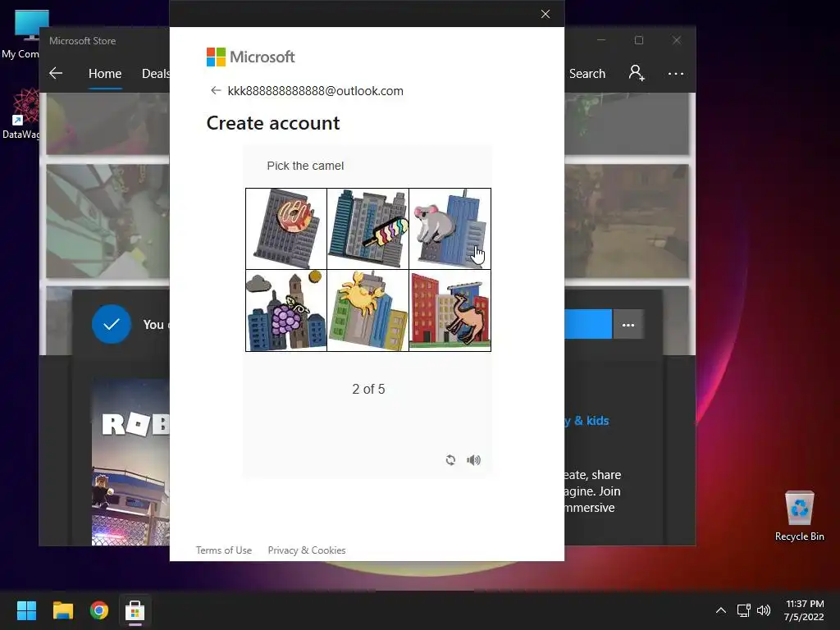
Task: Open the Windows Start menu
Action: 26,610
